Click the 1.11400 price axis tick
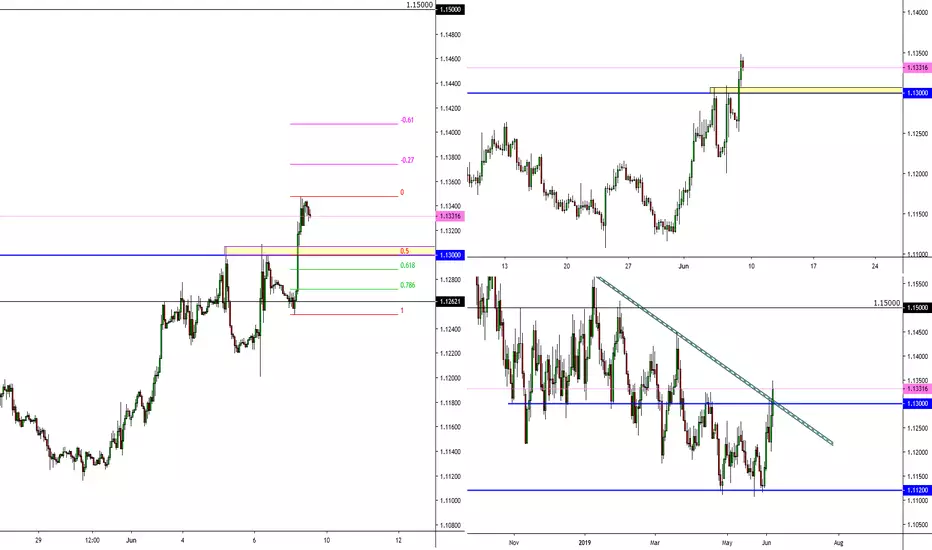The width and height of the screenshot is (932, 550). click(x=451, y=452)
